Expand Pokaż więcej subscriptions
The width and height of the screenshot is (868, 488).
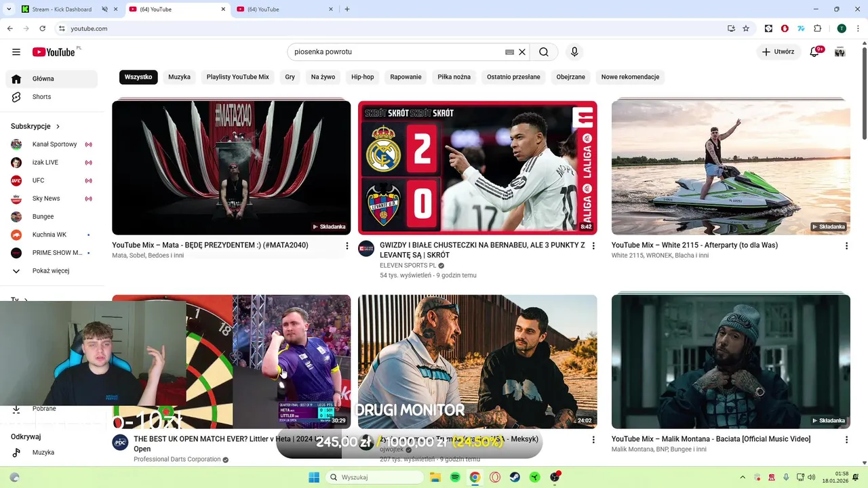pos(52,271)
